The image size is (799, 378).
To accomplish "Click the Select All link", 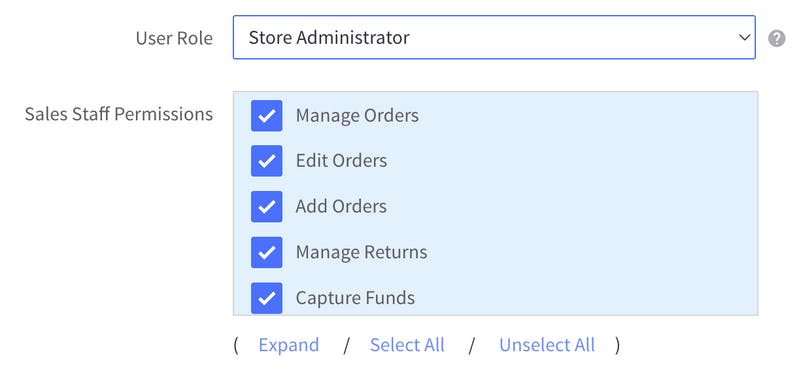I will 407,345.
